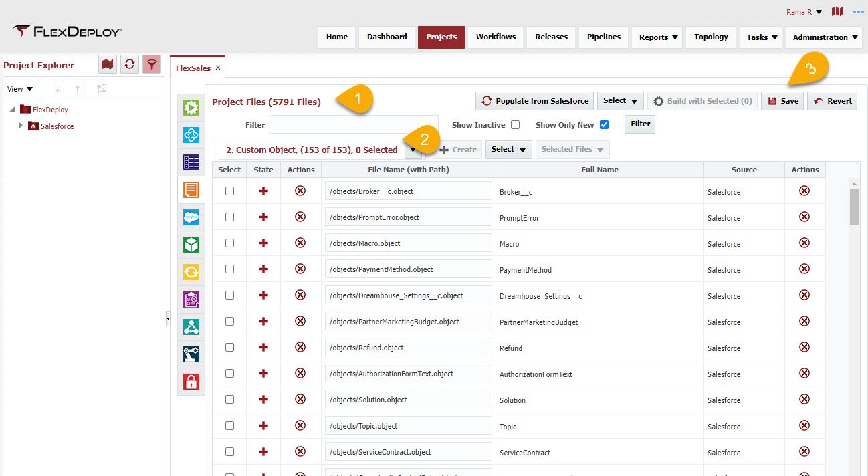
Task: Open the Releases menu
Action: tap(551, 37)
